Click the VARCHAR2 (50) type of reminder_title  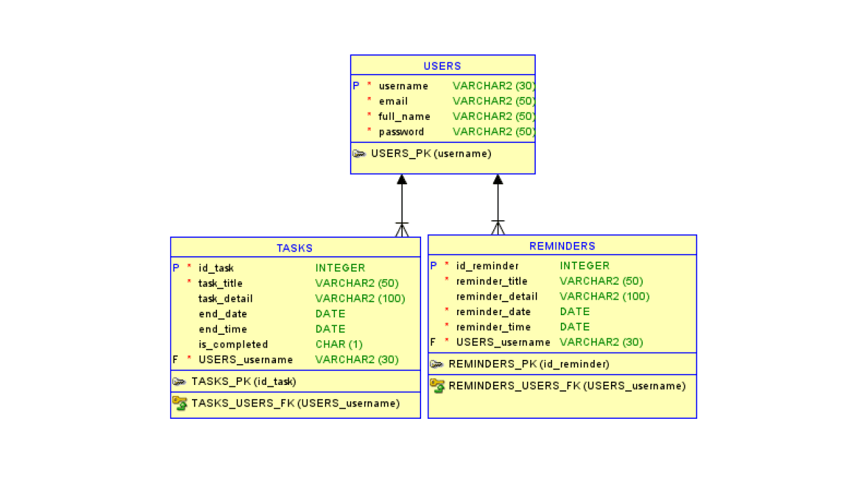click(x=601, y=281)
